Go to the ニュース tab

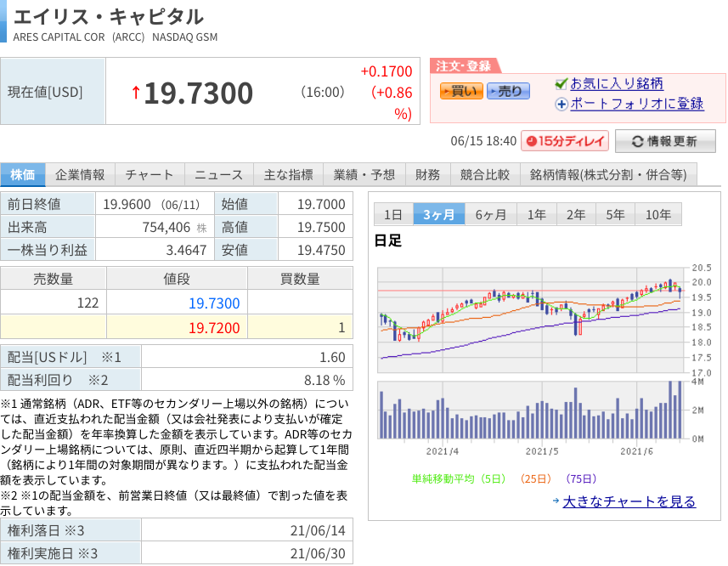(218, 174)
